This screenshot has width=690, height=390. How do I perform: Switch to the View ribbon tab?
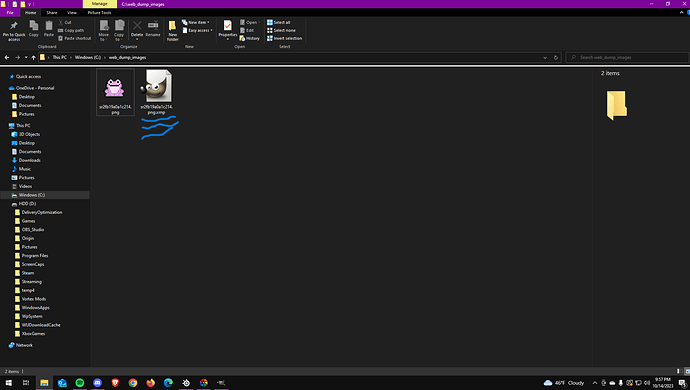(x=72, y=13)
